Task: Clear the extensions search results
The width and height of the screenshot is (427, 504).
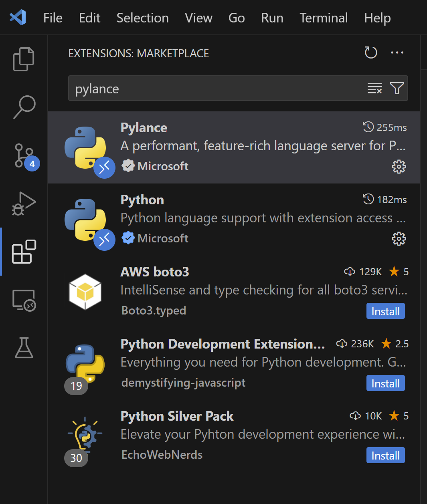Action: (374, 88)
